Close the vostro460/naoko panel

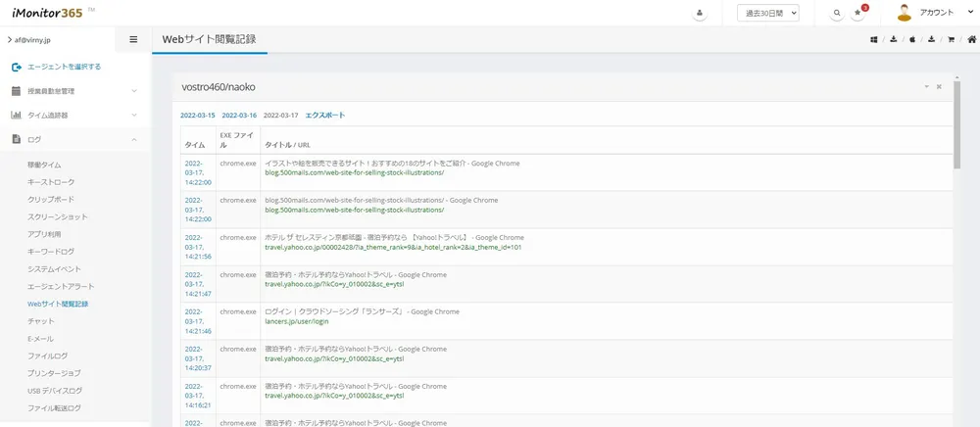[x=939, y=87]
